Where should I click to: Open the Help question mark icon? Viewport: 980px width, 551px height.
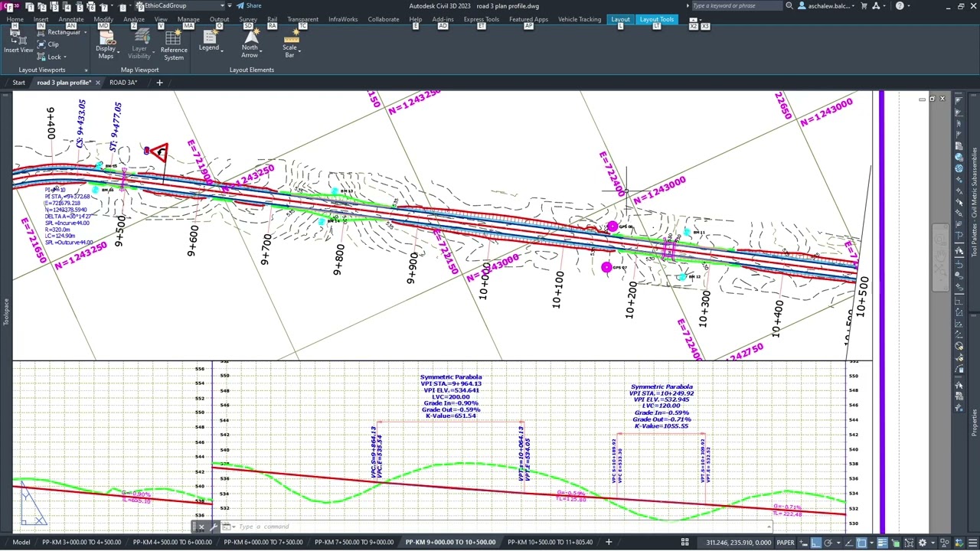pos(900,6)
